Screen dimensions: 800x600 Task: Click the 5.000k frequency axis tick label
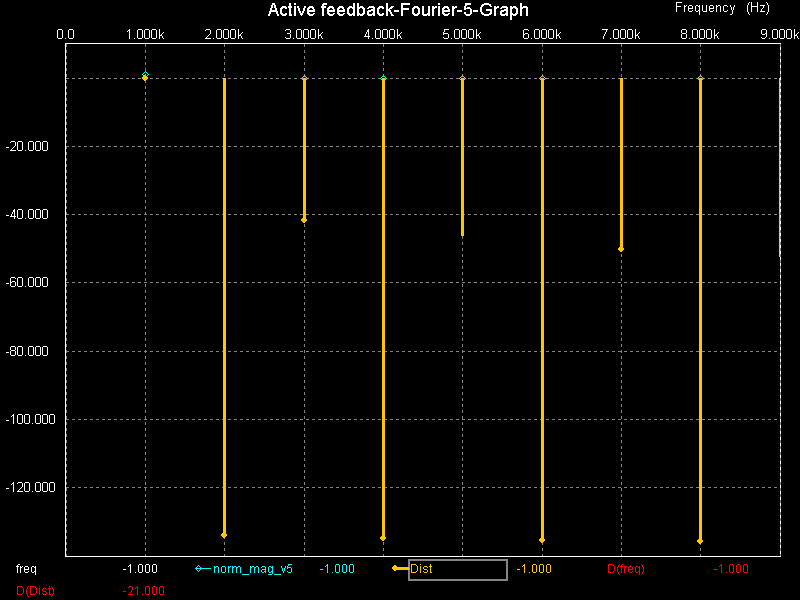[462, 34]
